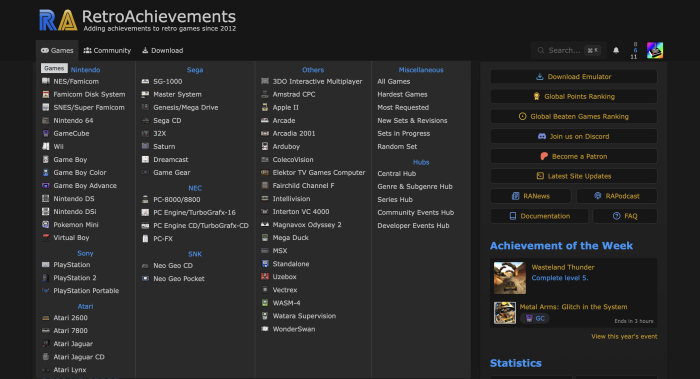Select 3DO Interactive Multiplayer entry
The width and height of the screenshot is (700, 379).
[x=317, y=81]
